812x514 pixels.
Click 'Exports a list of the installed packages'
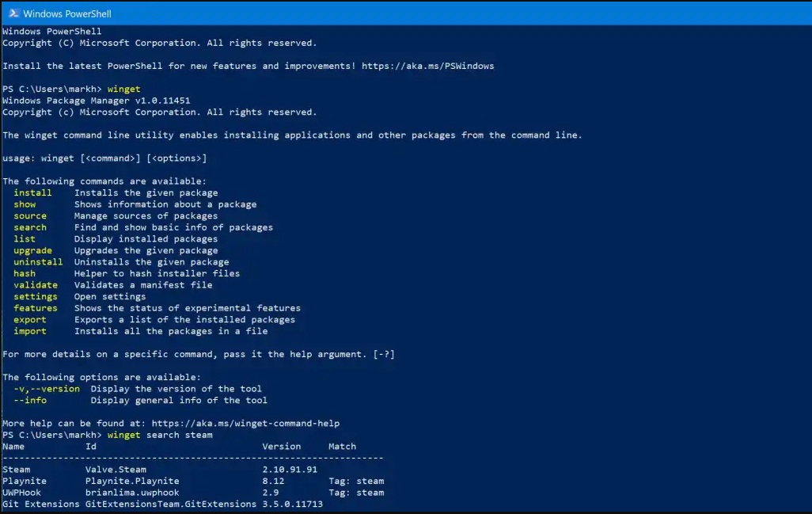[x=184, y=320]
